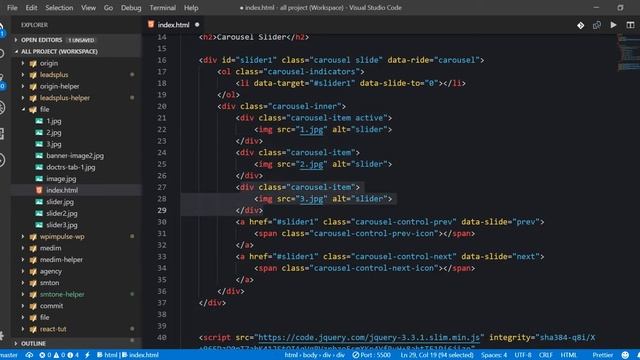This screenshot has height=360, width=640.
Task: Change indentation via Spaces: 4
Action: pyautogui.click(x=494, y=355)
